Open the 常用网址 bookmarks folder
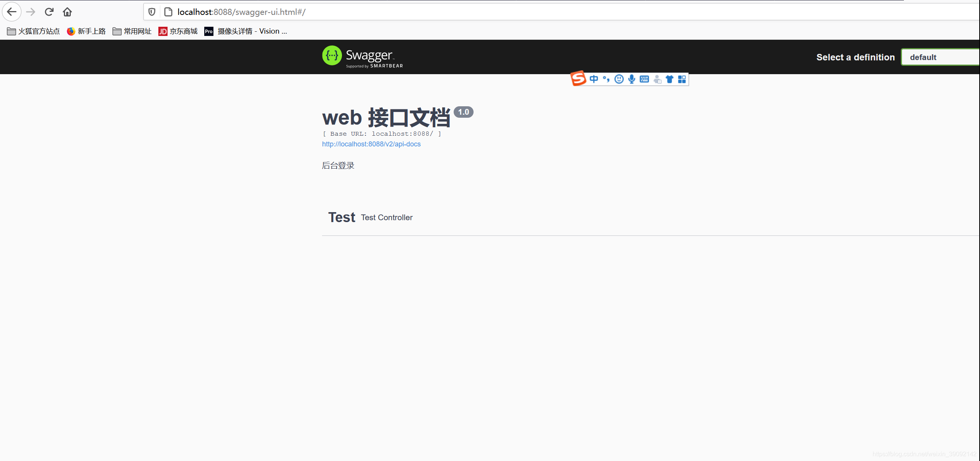980x461 pixels. tap(132, 31)
